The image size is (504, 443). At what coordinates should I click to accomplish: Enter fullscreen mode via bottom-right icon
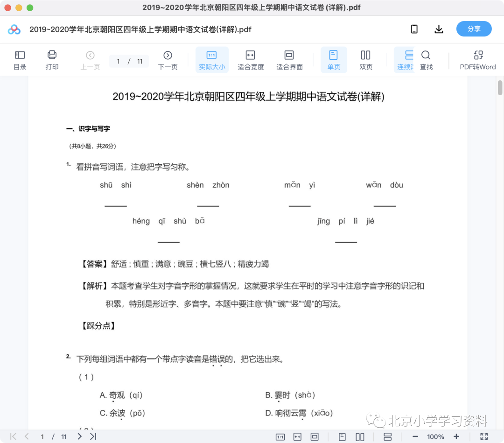pyautogui.click(x=484, y=436)
